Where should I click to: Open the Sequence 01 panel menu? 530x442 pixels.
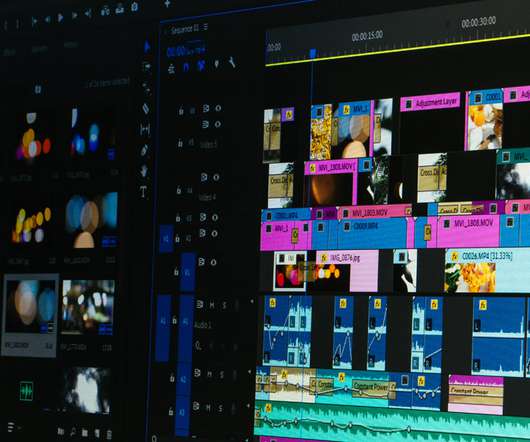pyautogui.click(x=206, y=27)
